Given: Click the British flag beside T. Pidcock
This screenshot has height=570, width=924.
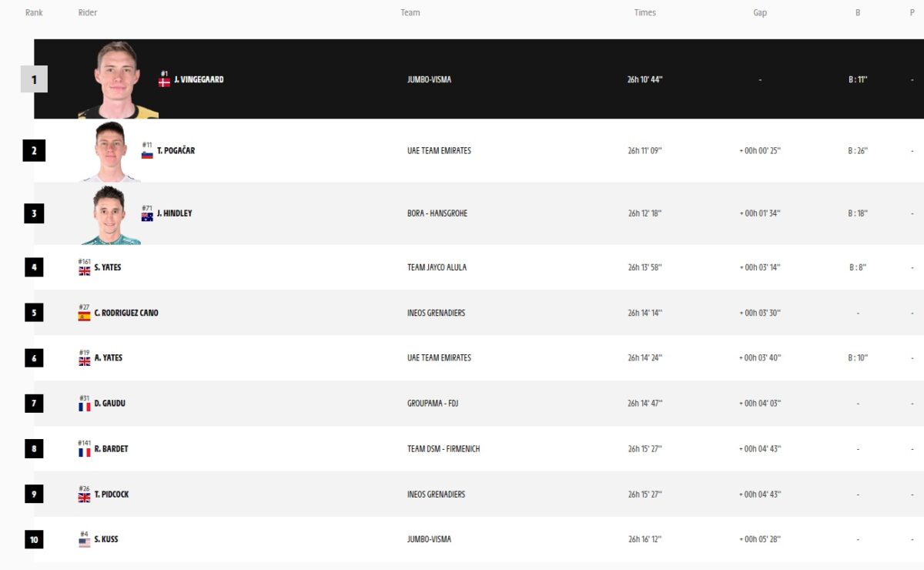Looking at the screenshot, I should click(84, 497).
